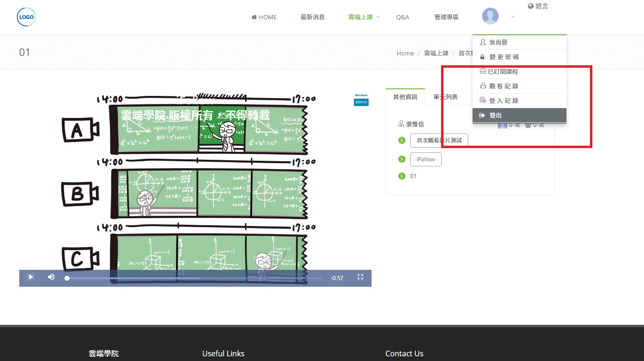Switch to the 其他資訊 tab
This screenshot has width=644, height=361.
(x=405, y=97)
